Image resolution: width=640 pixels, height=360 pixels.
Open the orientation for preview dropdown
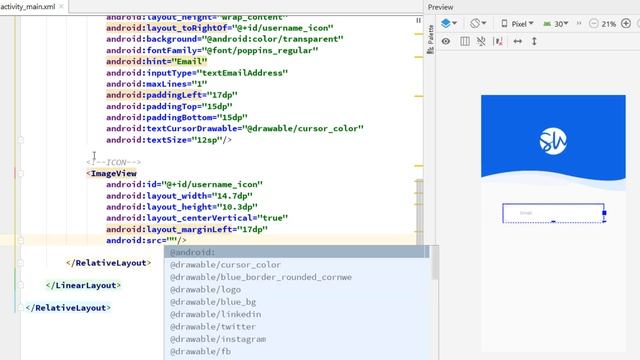pos(478,23)
